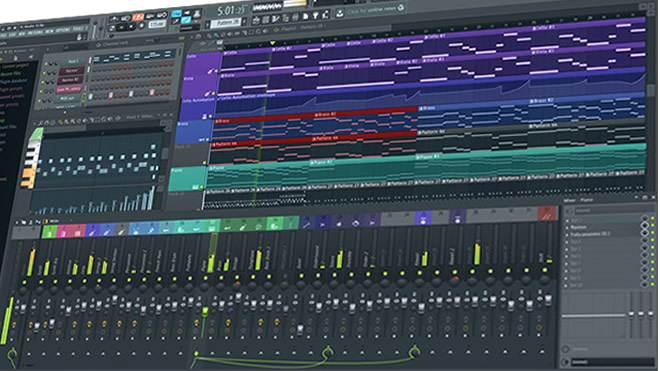Arm the transport Record button

(141, 25)
